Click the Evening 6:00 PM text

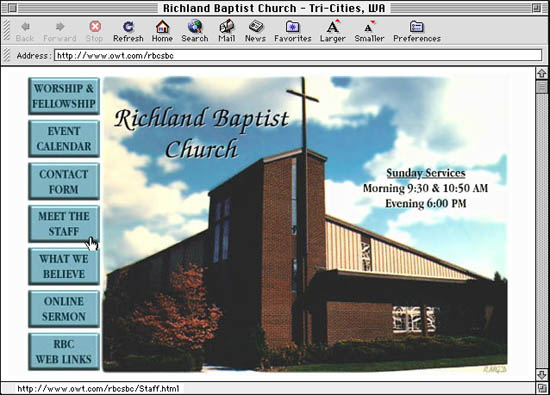[x=426, y=203]
